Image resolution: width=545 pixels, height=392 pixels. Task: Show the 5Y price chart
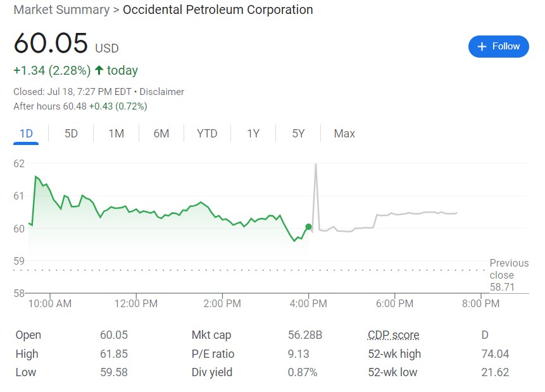click(x=298, y=134)
